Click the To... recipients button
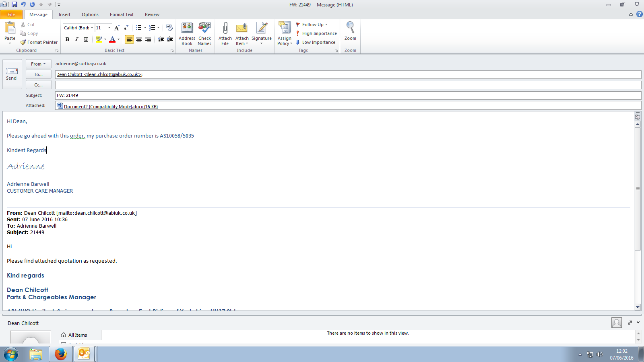Image resolution: width=644 pixels, height=362 pixels. tap(38, 74)
